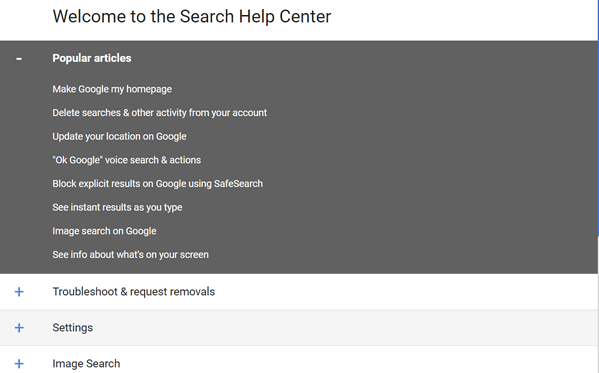Open "Ok Google" voice search & actions
This screenshot has height=373, width=599.
pos(126,160)
